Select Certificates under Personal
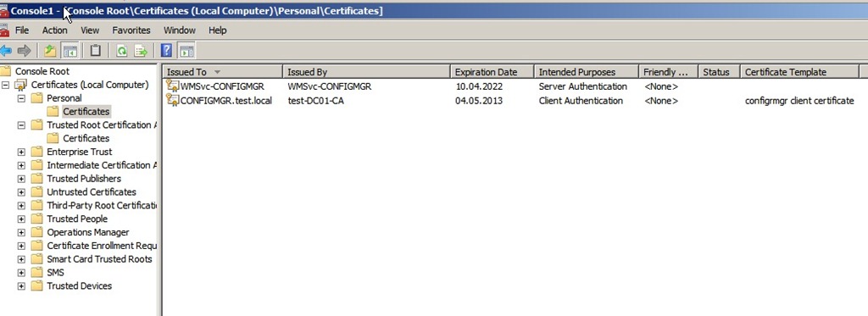Image resolution: width=868 pixels, height=316 pixels. (86, 111)
